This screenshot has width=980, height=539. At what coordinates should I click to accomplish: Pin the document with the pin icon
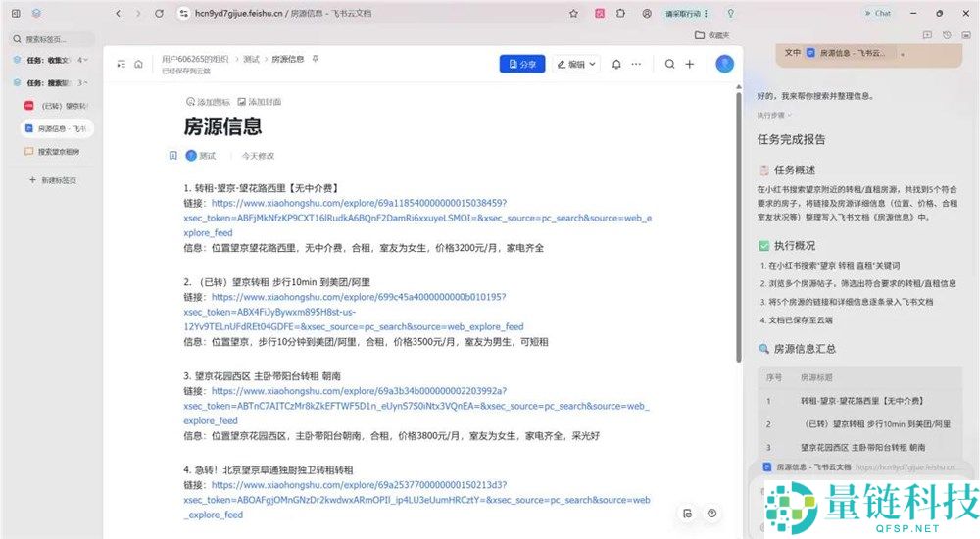click(316, 59)
